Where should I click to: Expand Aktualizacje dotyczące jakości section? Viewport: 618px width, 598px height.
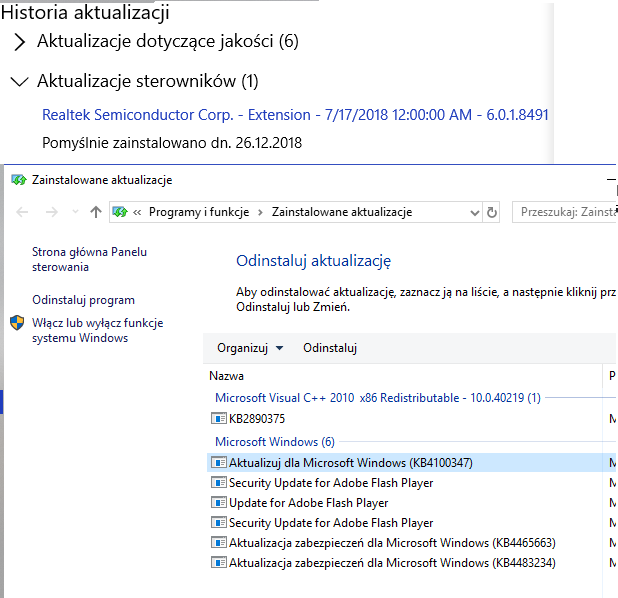click(20, 42)
